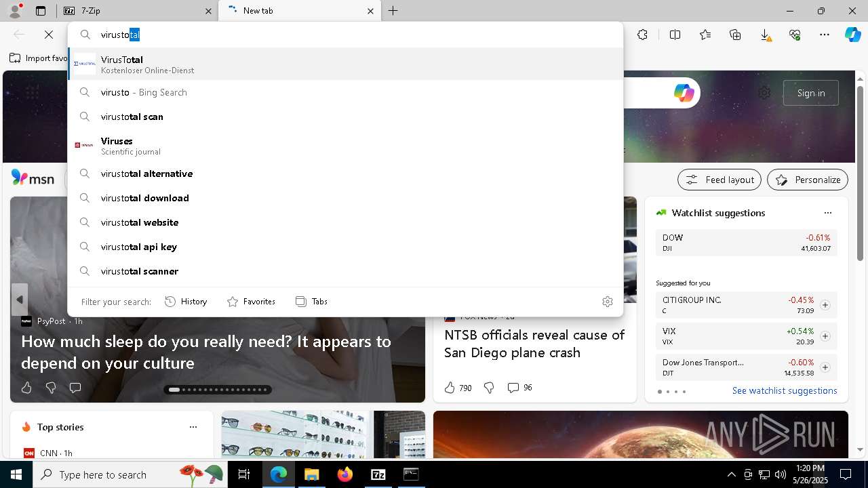
Task: Dislike the NTSB article
Action: (x=489, y=388)
